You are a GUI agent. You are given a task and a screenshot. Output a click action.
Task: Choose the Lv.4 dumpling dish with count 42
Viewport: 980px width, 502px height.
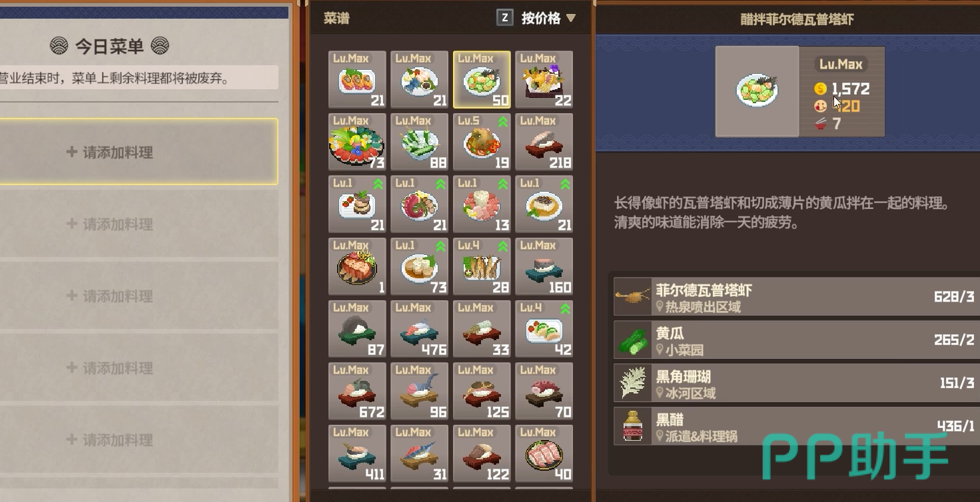tap(544, 329)
